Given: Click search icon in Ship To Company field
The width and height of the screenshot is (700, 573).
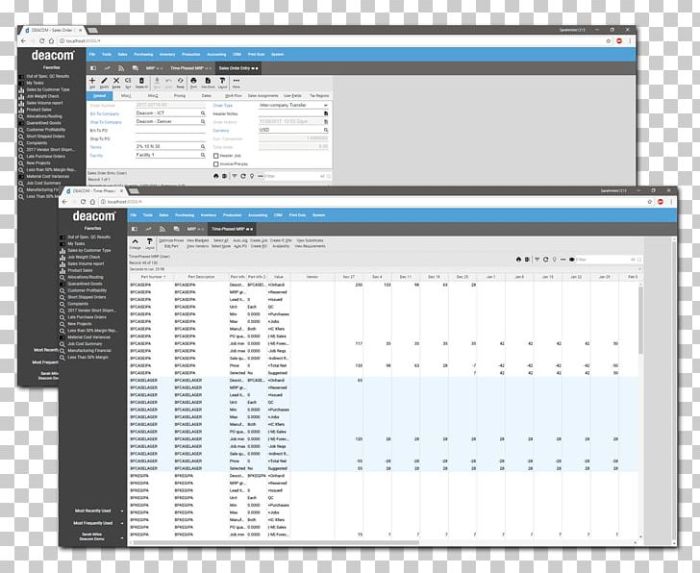Looking at the screenshot, I should pos(203,121).
